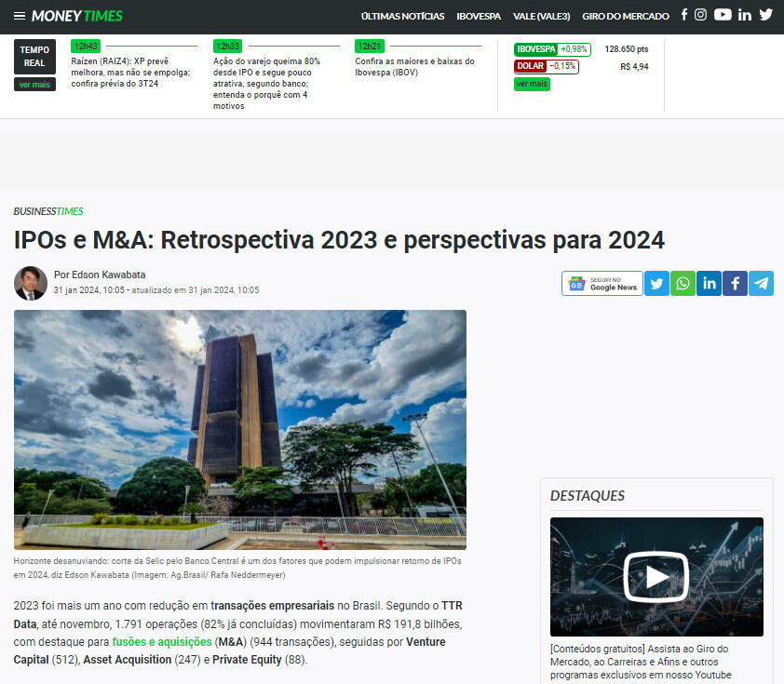The width and height of the screenshot is (784, 684).
Task: Open Instagram page from header icon
Action: pos(701,15)
